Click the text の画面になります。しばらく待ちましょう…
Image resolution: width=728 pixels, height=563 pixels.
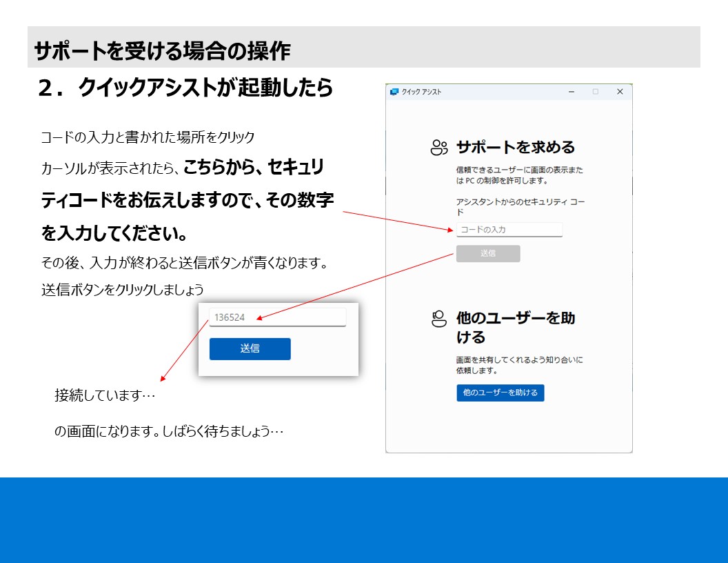tap(169, 431)
